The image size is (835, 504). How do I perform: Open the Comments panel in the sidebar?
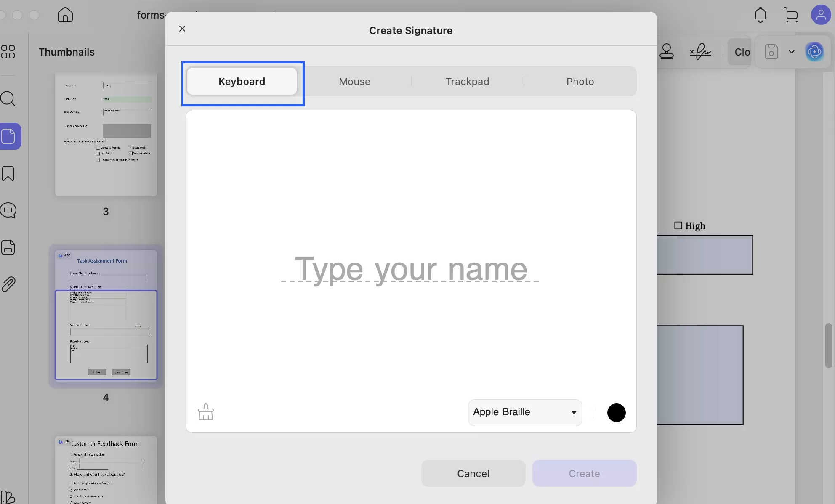pos(8,210)
